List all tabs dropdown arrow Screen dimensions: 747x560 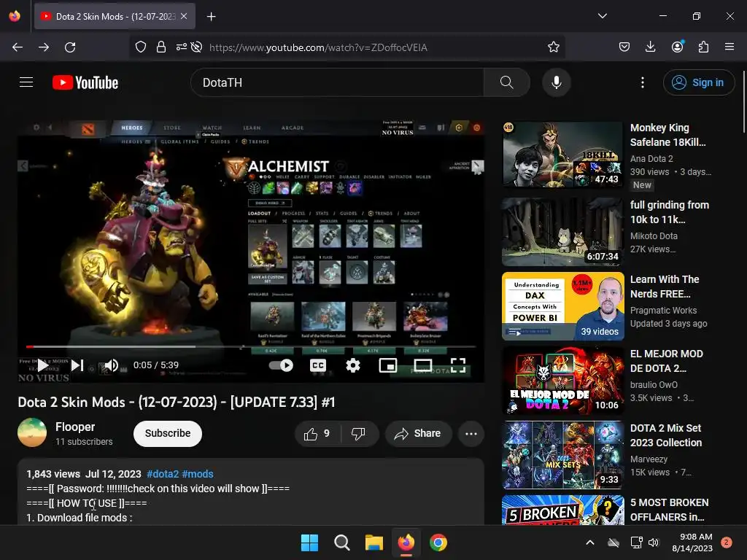pyautogui.click(x=602, y=16)
